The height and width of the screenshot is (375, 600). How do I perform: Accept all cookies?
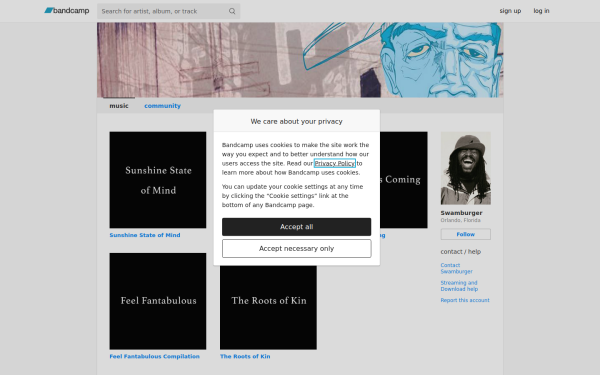297,227
